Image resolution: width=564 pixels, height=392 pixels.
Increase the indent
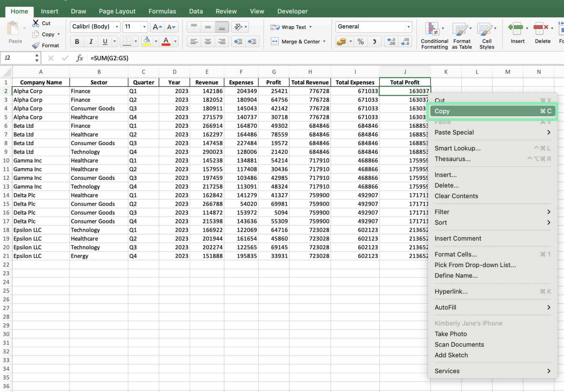[x=252, y=41]
